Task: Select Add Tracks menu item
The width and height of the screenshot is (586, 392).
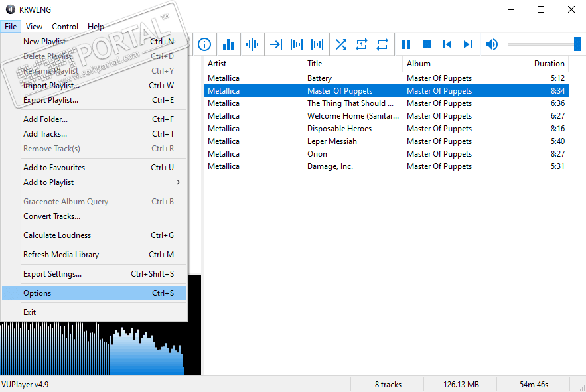Action: pos(94,134)
